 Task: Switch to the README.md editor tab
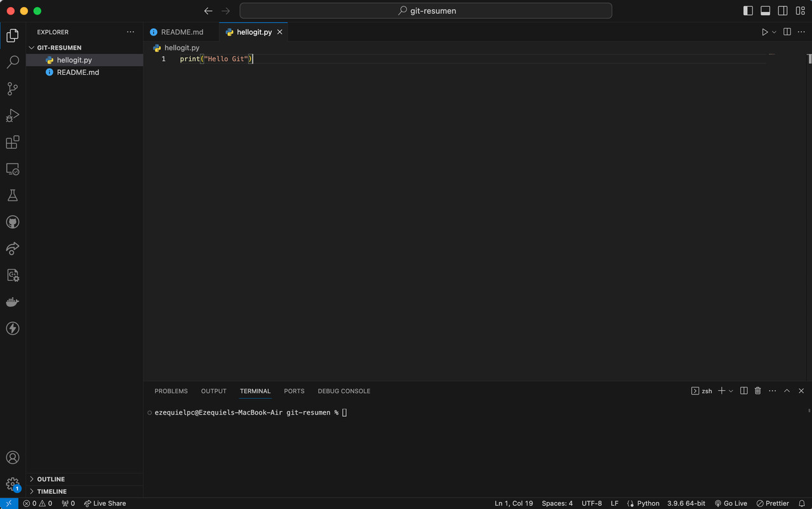[x=181, y=32]
